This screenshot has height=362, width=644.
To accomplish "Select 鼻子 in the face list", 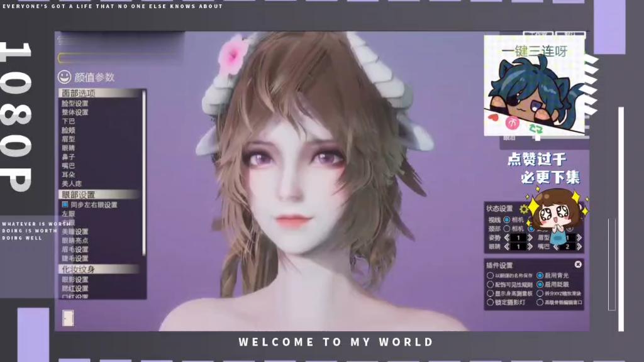I will point(68,157).
